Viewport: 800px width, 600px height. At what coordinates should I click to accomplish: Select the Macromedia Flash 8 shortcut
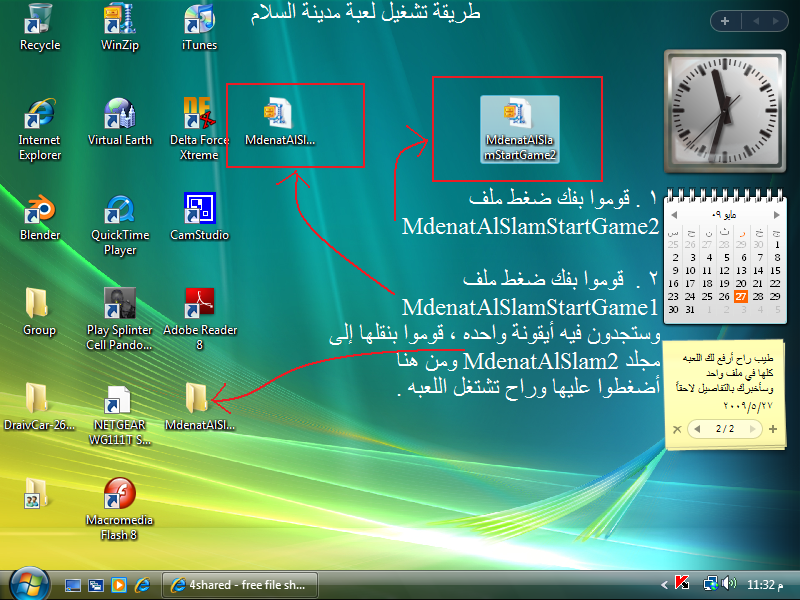click(x=119, y=509)
